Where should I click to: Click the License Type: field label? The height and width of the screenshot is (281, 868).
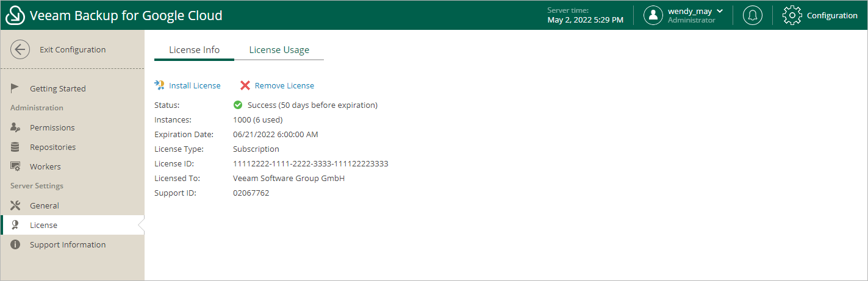click(179, 149)
